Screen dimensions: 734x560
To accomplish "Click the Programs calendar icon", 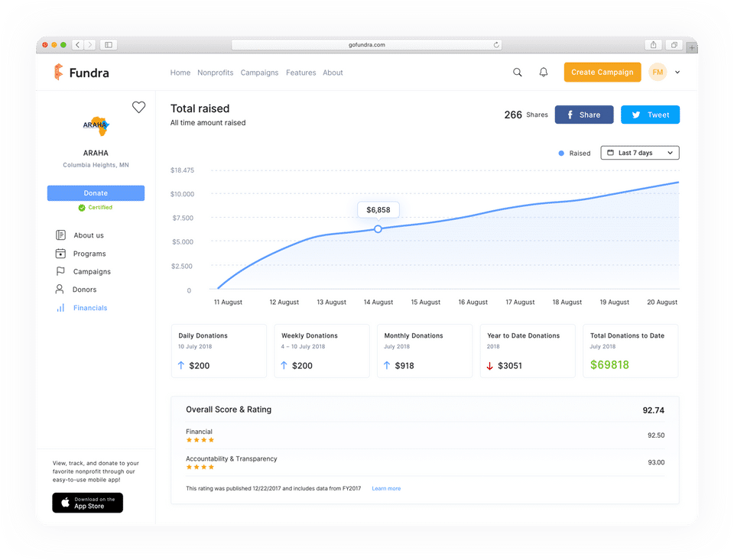I will pyautogui.click(x=60, y=253).
